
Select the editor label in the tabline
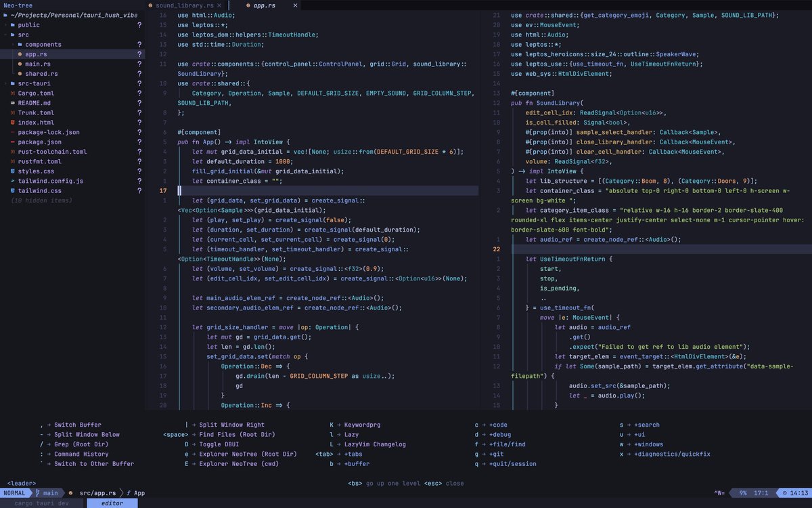pyautogui.click(x=112, y=503)
